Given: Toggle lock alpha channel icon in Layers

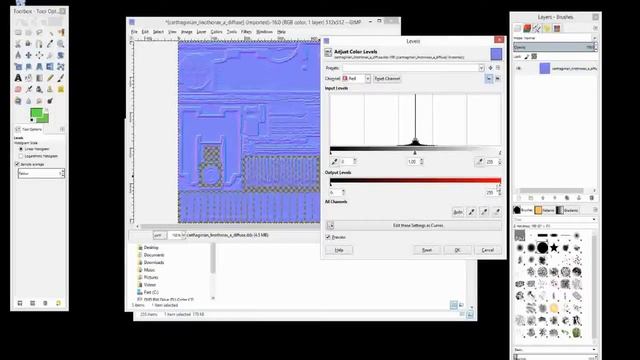Looking at the screenshot, I should [534, 57].
